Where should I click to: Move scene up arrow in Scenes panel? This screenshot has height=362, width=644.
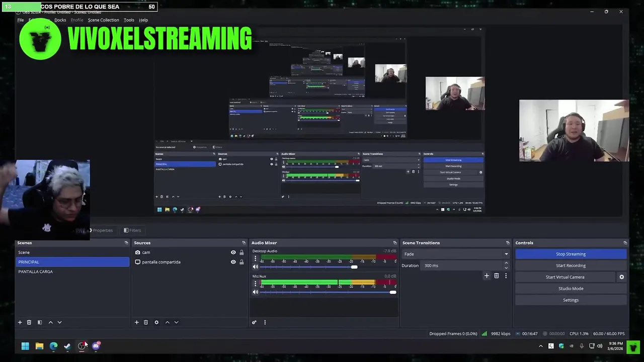[x=50, y=322]
